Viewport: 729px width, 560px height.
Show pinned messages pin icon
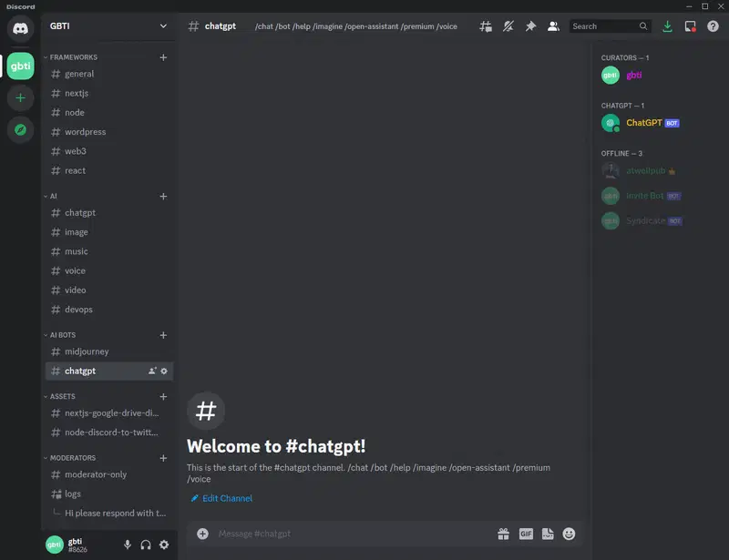point(530,26)
